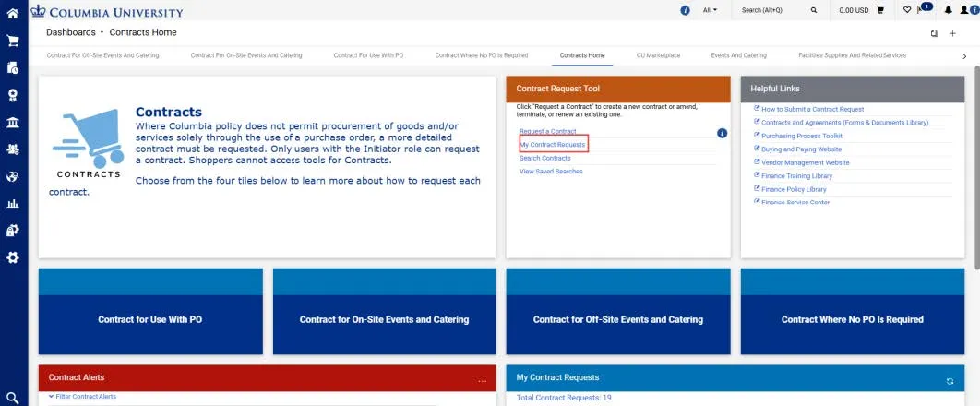980x406 pixels.
Task: Open the Administer puzzle-piece sidebar icon
Action: pyautogui.click(x=13, y=231)
